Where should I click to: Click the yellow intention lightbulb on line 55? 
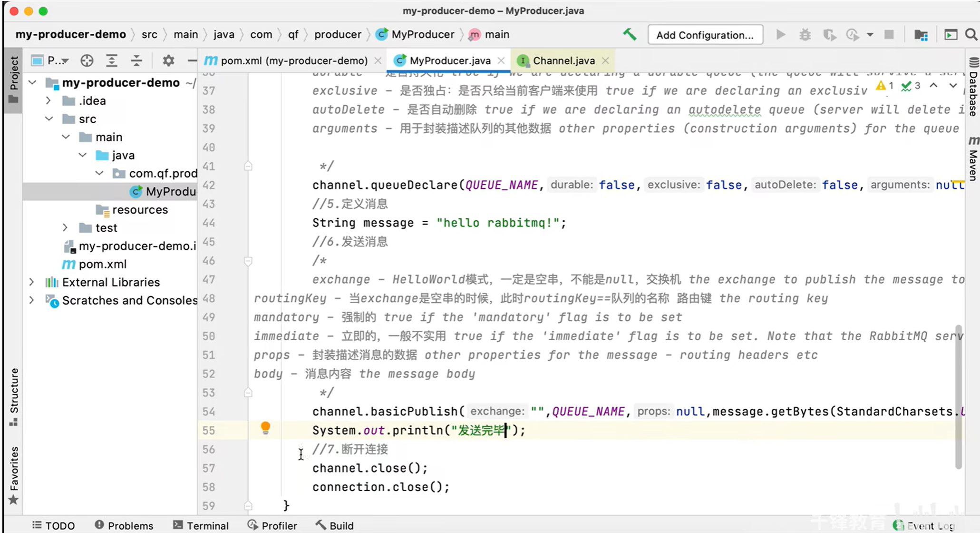[265, 428]
